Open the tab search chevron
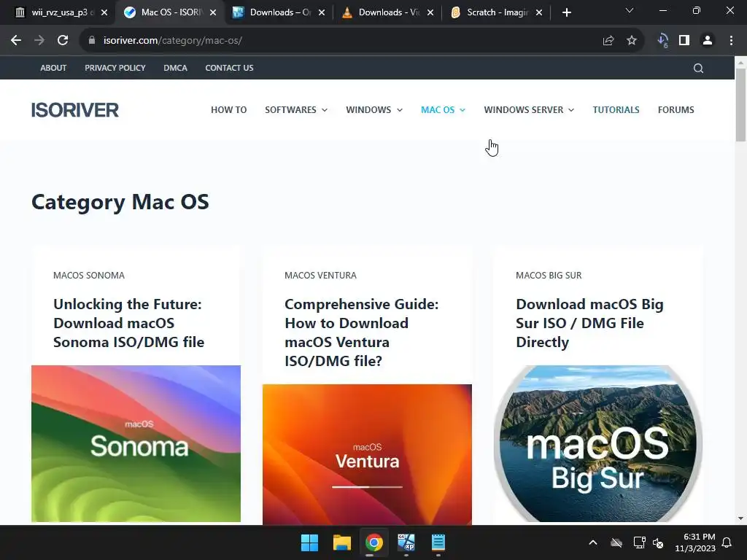Image resolution: width=747 pixels, height=560 pixels. point(630,10)
